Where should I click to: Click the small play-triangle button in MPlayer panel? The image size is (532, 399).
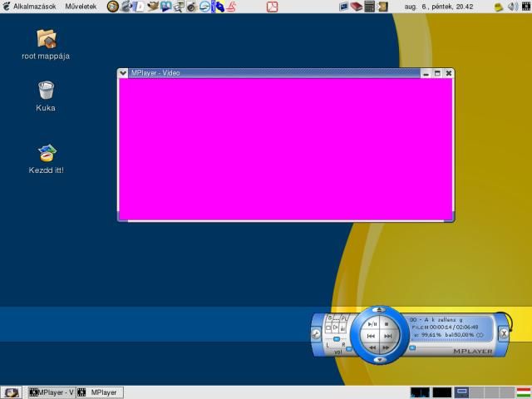coord(336,328)
